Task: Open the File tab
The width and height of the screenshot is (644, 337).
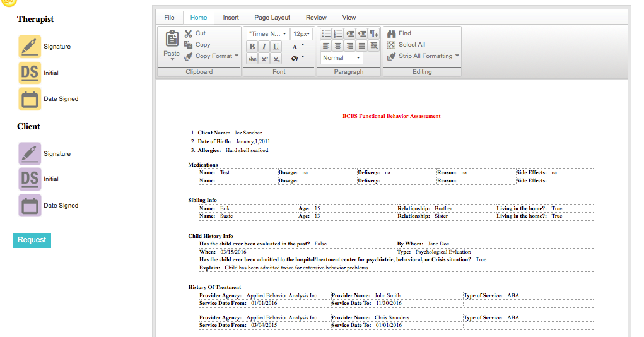Action: pos(169,17)
